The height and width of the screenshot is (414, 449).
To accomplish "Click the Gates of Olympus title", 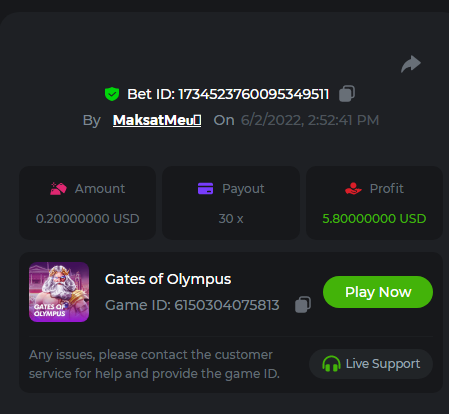I will pos(168,279).
